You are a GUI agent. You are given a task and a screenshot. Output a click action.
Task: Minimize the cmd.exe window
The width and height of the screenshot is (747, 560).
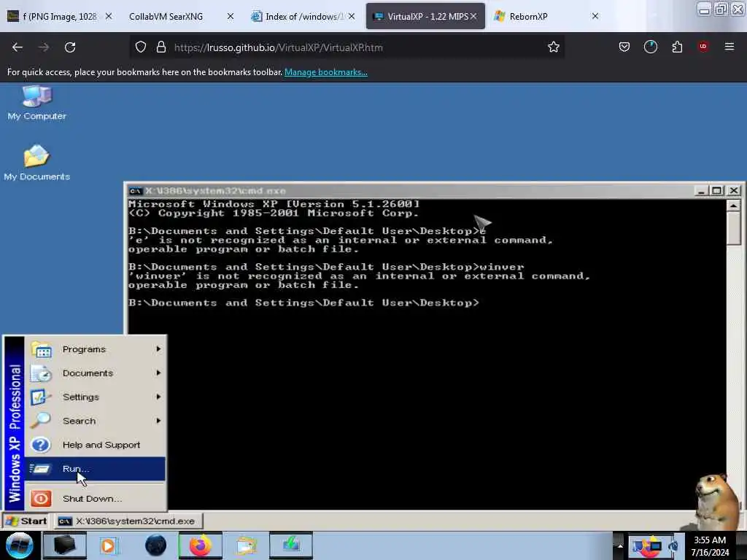700,191
